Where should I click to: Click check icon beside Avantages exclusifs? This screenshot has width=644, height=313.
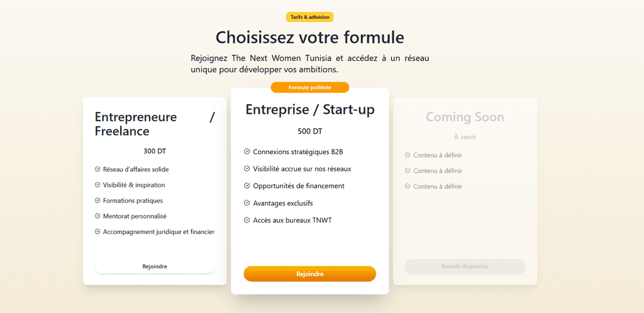(247, 203)
